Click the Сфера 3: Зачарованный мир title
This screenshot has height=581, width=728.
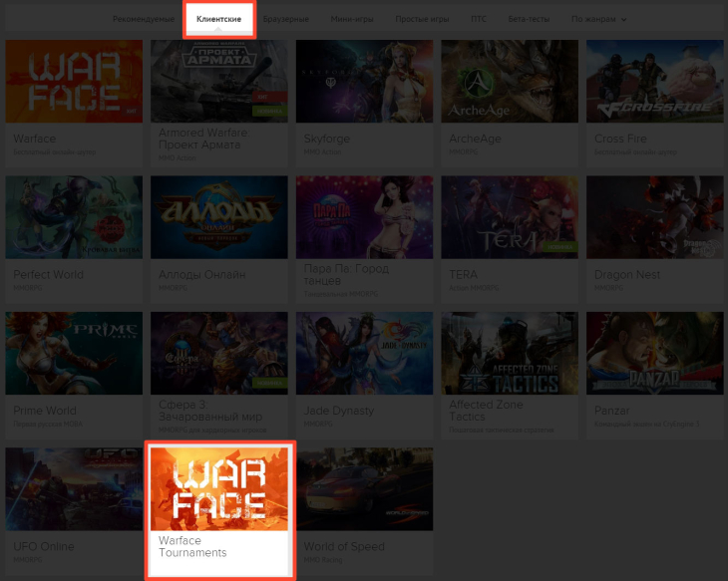[210, 411]
